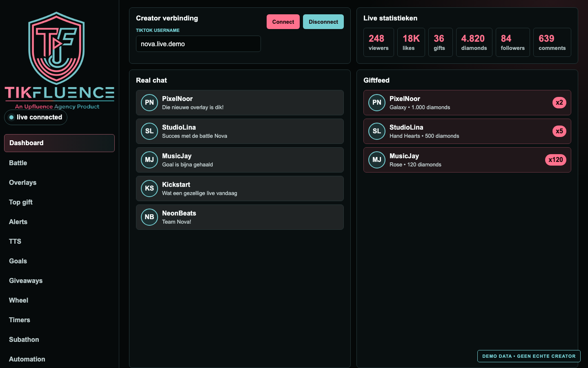This screenshot has width=588, height=368.
Task: Open the Dashboard menu item
Action: point(59,143)
